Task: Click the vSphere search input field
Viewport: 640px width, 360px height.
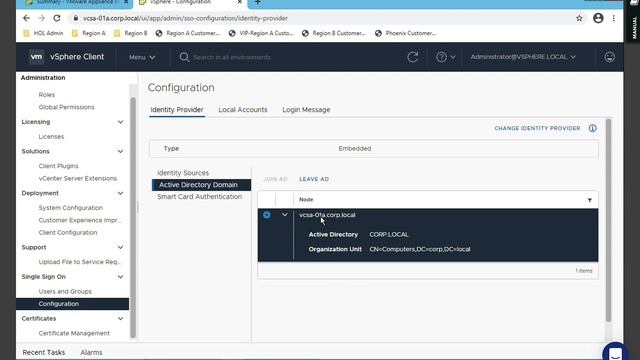Action: click(x=232, y=57)
